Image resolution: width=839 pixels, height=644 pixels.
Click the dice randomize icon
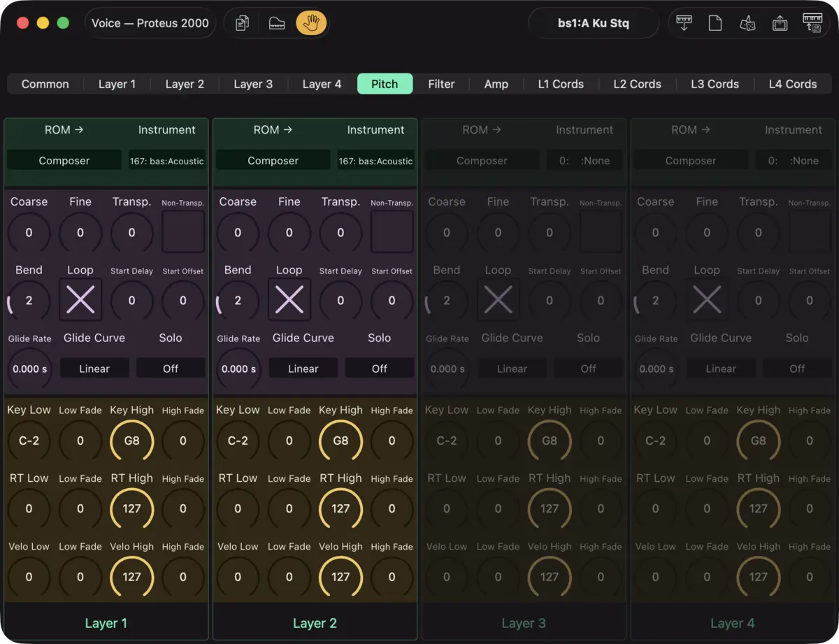[747, 23]
